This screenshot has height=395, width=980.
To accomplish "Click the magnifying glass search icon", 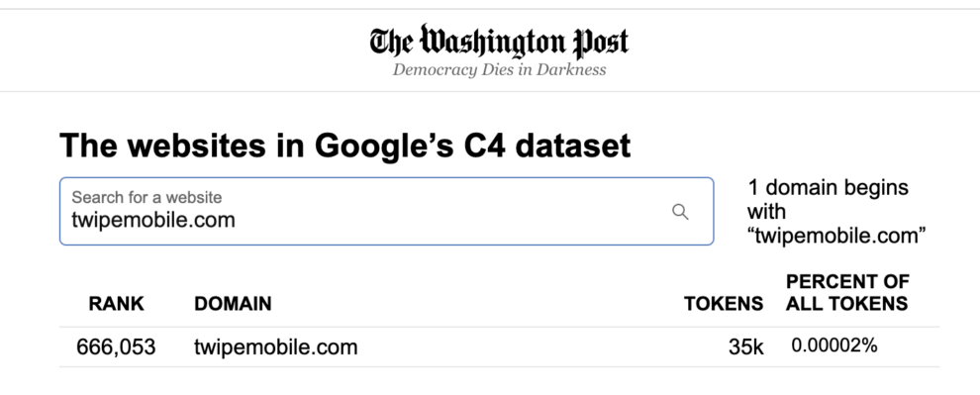I will pos(680,212).
